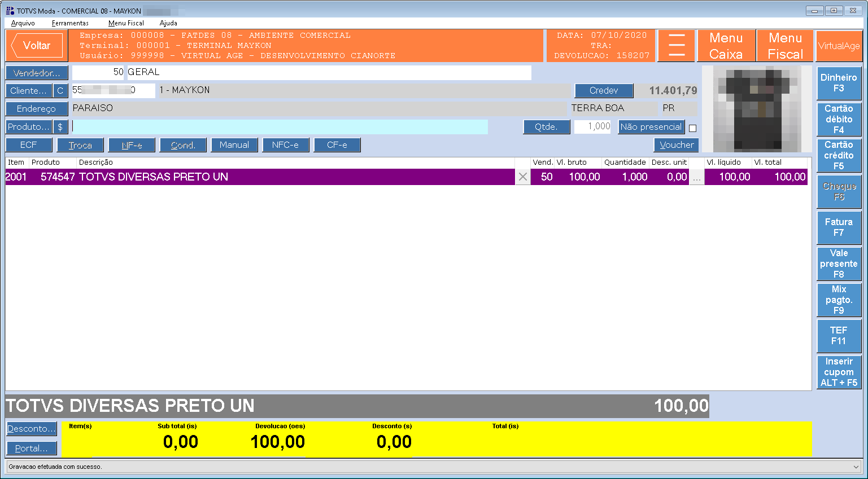This screenshot has width=868, height=479.
Task: Open the Menu Fiscal menu bar item
Action: click(x=126, y=23)
